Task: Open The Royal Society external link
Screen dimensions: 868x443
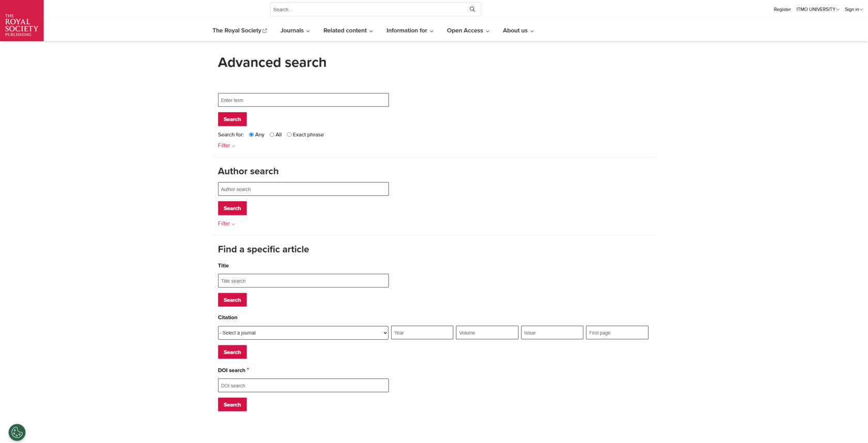Action: coord(240,30)
